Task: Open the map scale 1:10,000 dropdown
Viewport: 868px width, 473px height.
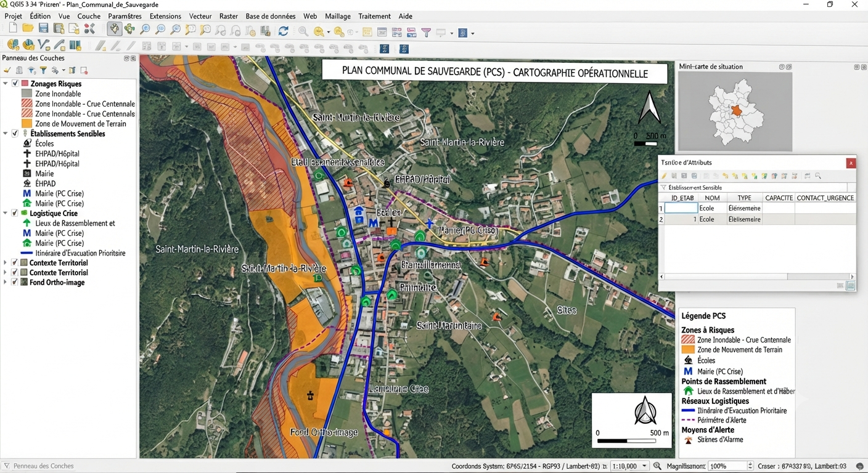Action: coord(645,466)
